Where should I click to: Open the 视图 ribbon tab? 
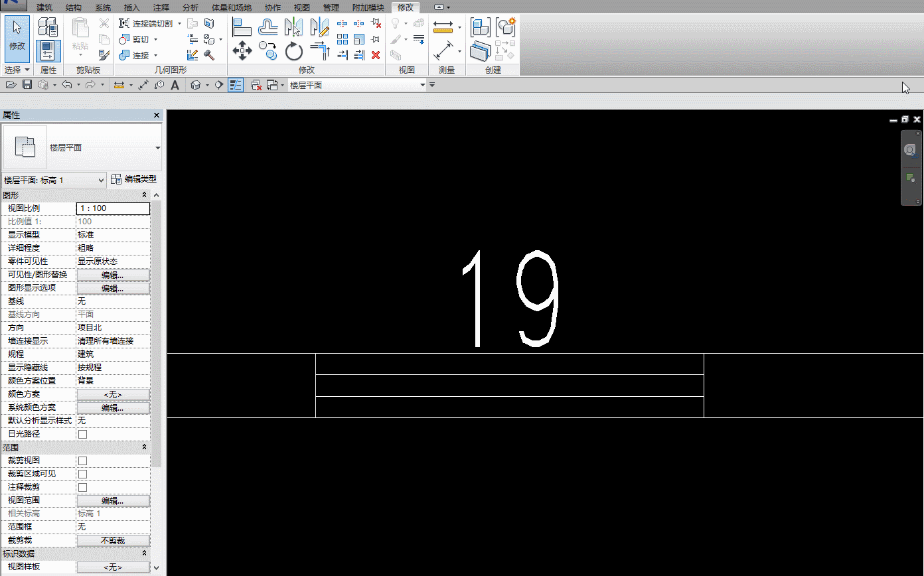(x=302, y=7)
